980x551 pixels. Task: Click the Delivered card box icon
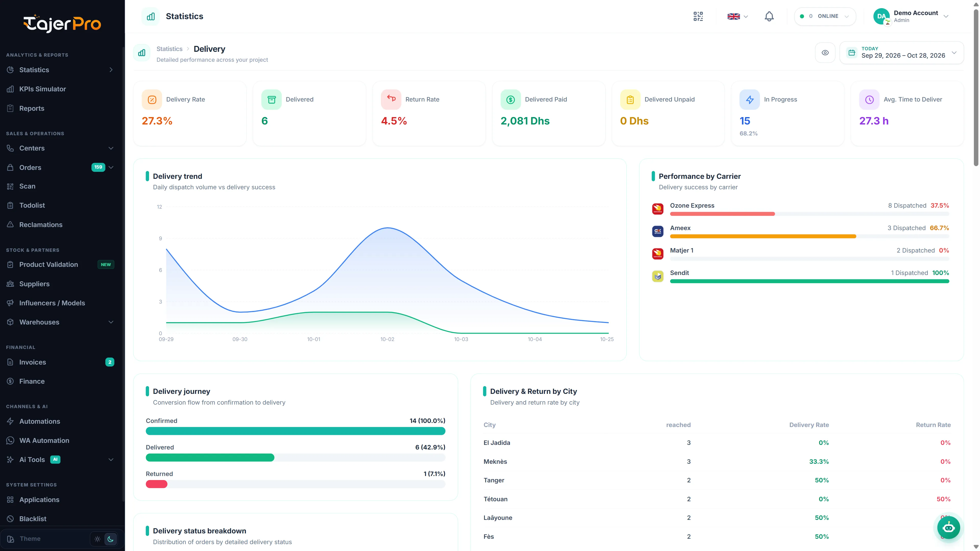[x=271, y=100]
